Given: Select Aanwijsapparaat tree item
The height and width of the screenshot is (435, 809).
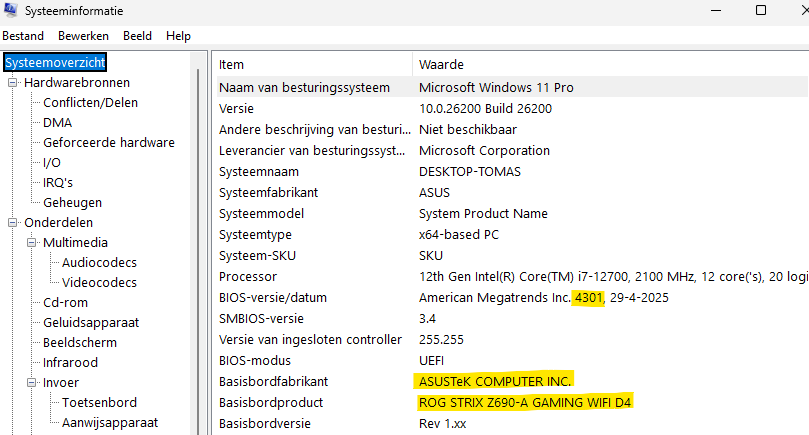Looking at the screenshot, I should coord(110,423).
